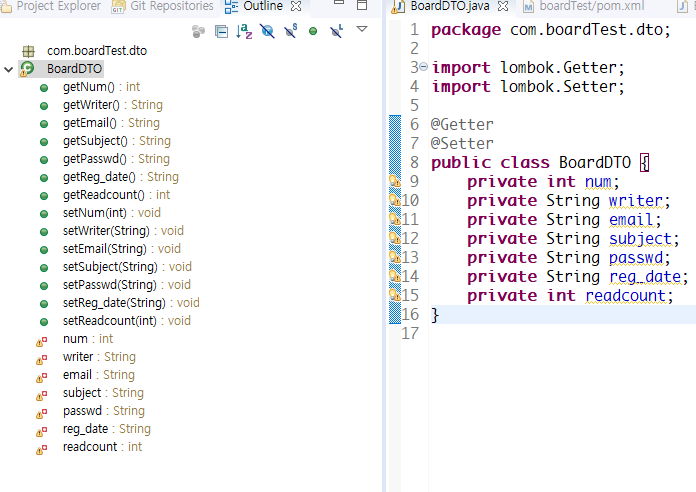Select setReadcount(int) method in Outline
This screenshot has height=492, width=696.
[x=127, y=321]
